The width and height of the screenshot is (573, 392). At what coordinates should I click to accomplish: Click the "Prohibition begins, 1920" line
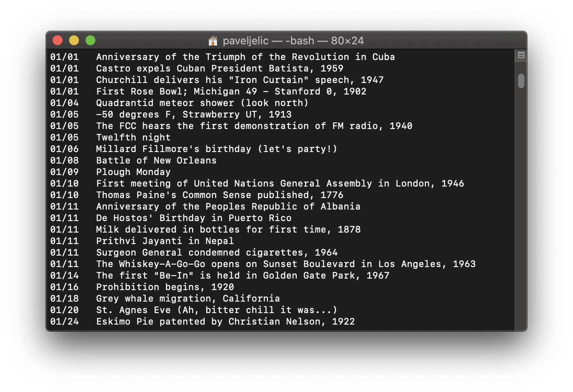point(165,287)
